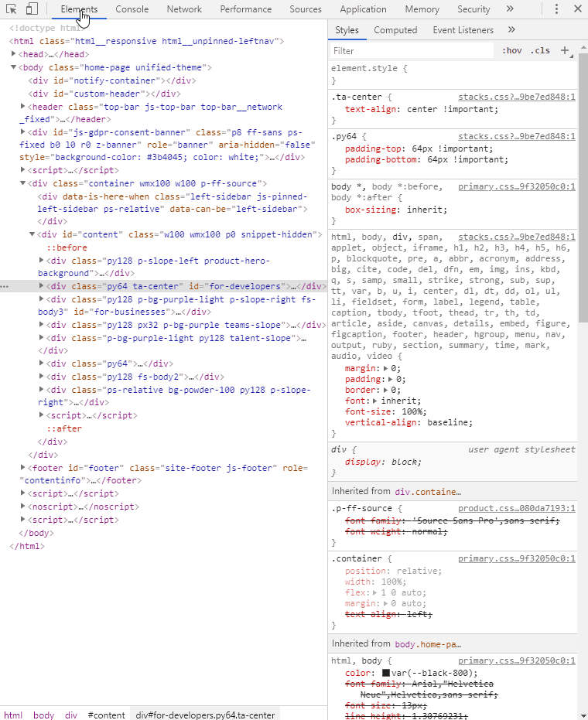Expand the head element node
The width and height of the screenshot is (588, 720).
14,53
